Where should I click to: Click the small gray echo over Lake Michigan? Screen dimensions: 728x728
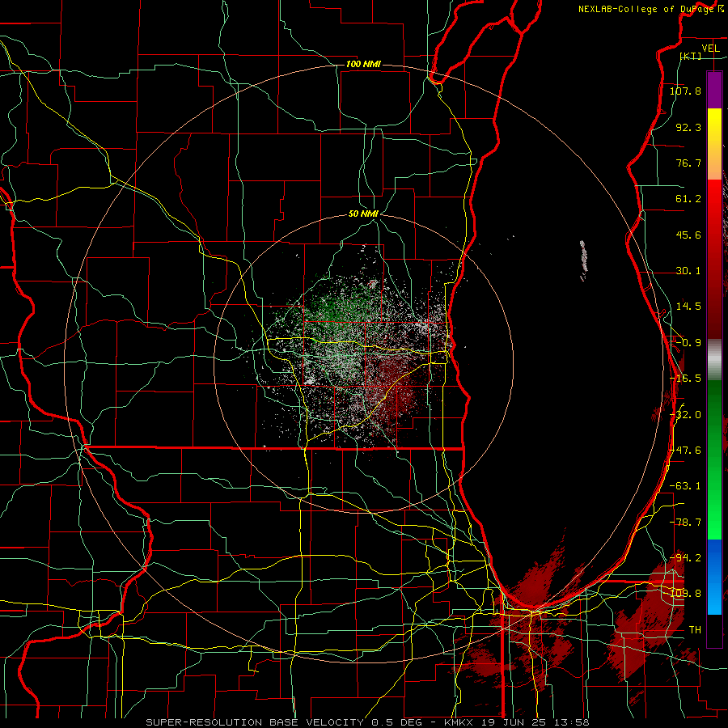[x=583, y=260]
